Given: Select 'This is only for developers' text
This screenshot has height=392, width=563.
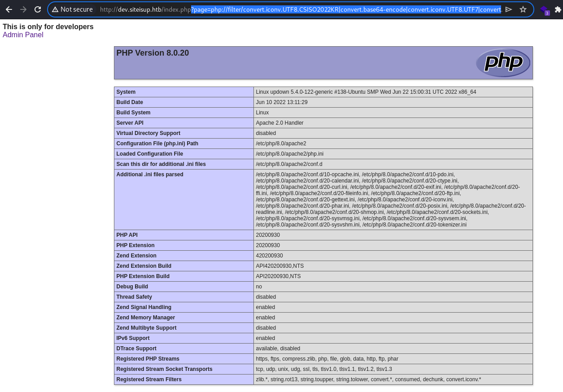Looking at the screenshot, I should click(48, 26).
